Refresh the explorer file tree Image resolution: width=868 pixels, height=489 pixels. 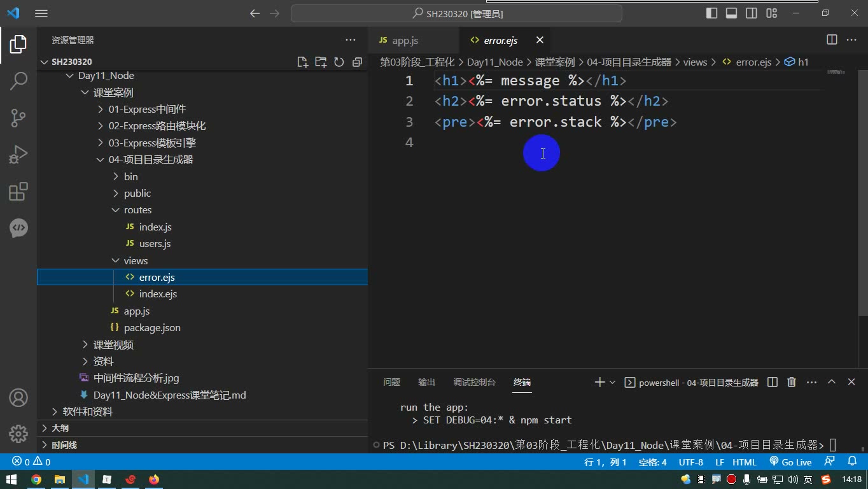tap(339, 62)
